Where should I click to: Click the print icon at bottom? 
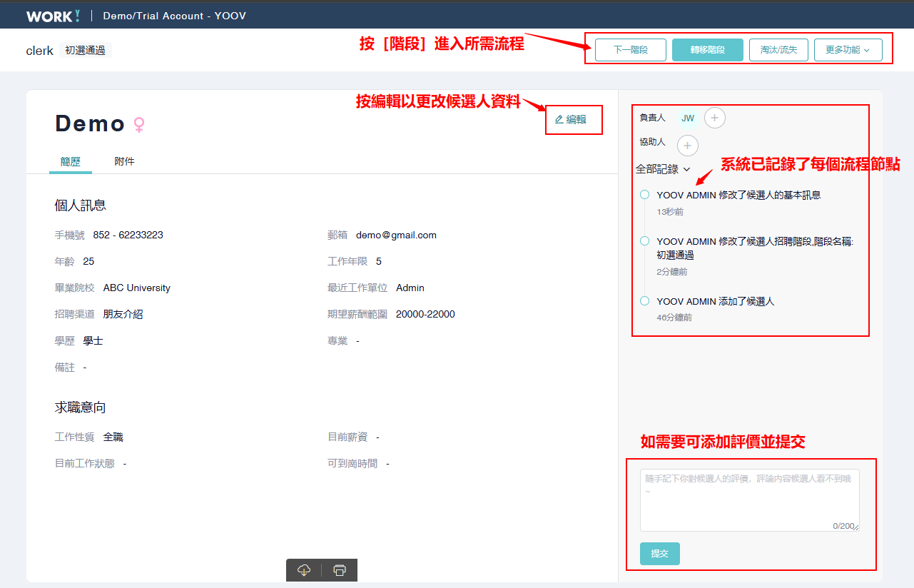tap(340, 570)
